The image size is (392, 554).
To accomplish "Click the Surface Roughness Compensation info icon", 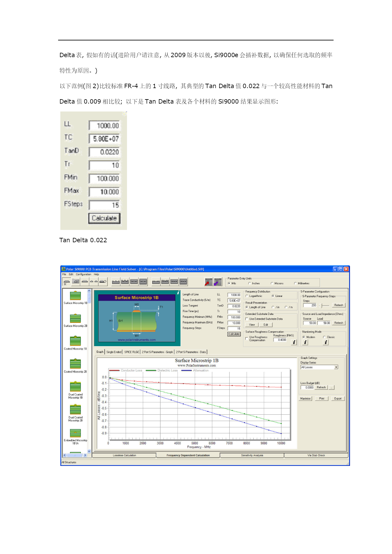I will tap(294, 342).
